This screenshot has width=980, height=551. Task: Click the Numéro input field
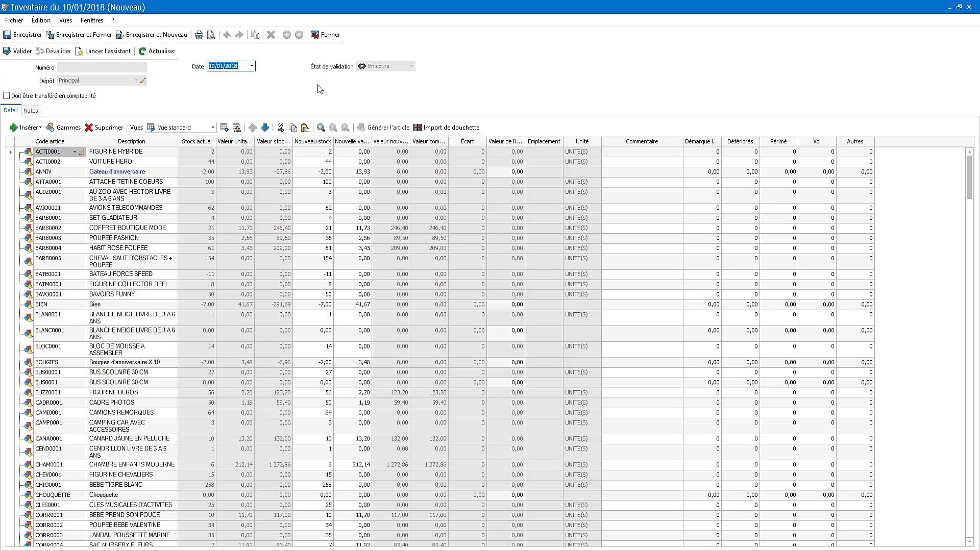[102, 67]
